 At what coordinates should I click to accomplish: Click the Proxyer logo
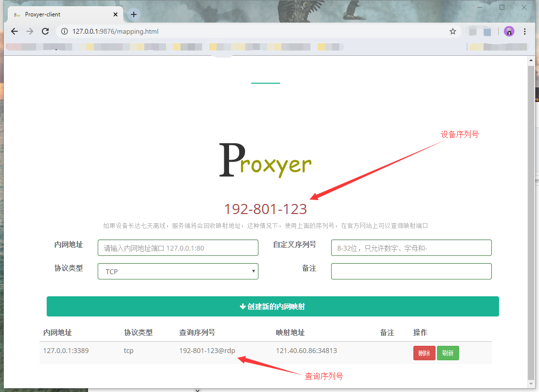click(x=265, y=161)
